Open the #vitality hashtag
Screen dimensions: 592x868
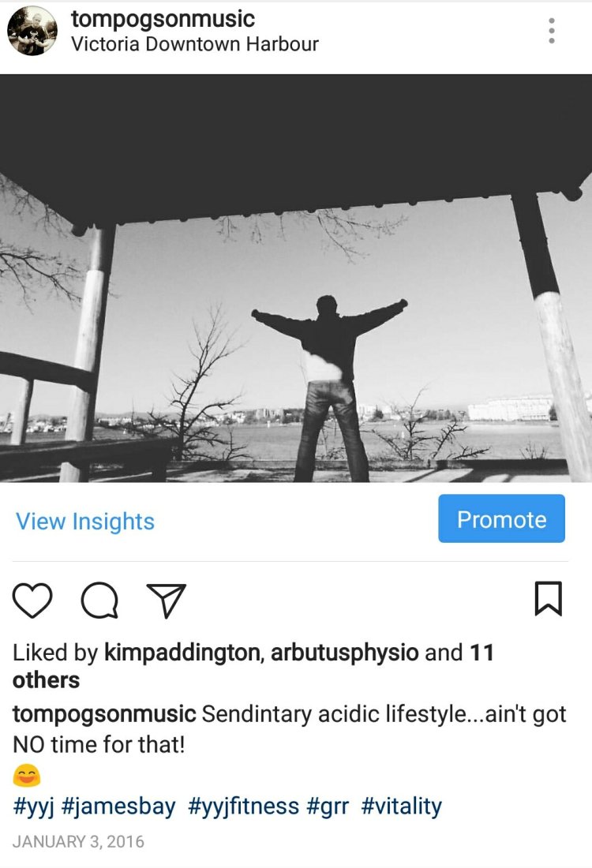[x=402, y=806]
